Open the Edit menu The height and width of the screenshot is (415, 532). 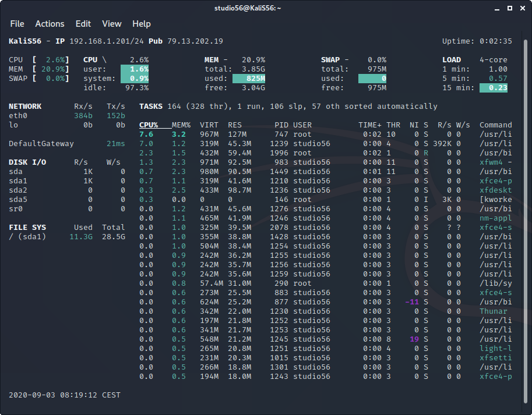pos(83,24)
